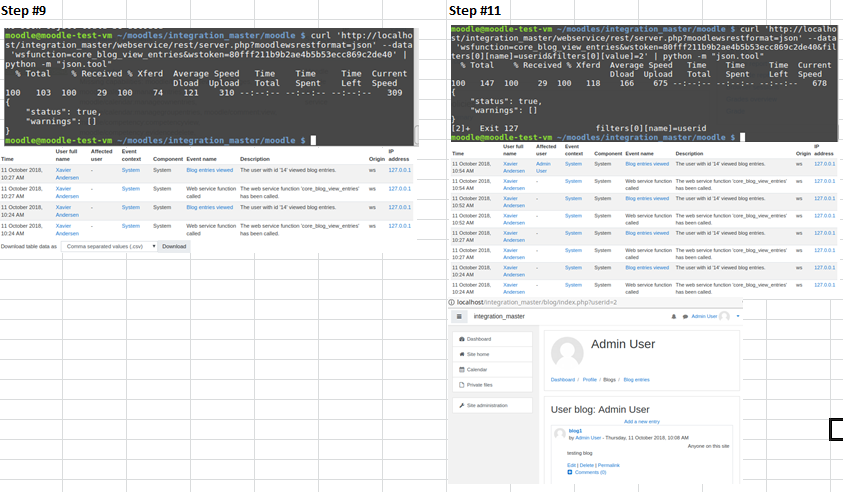Click the 127.0.0.1 link in the Step #11 first 10:54 AM row
The height and width of the screenshot is (492, 843).
824,164
